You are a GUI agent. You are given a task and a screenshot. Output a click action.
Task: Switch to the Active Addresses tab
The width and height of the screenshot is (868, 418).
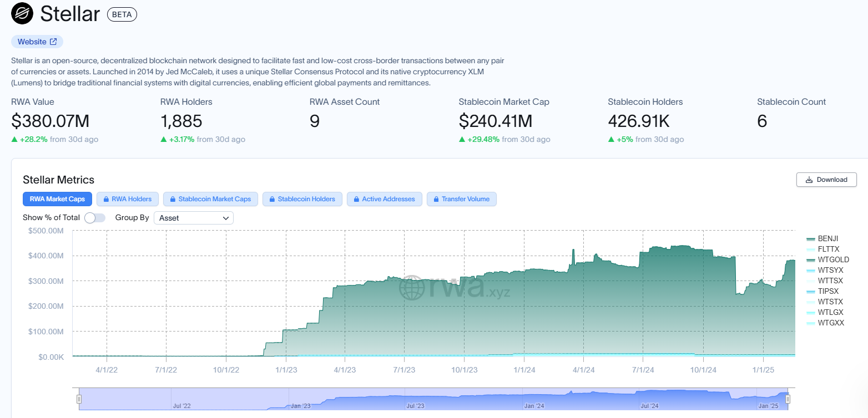pos(385,199)
